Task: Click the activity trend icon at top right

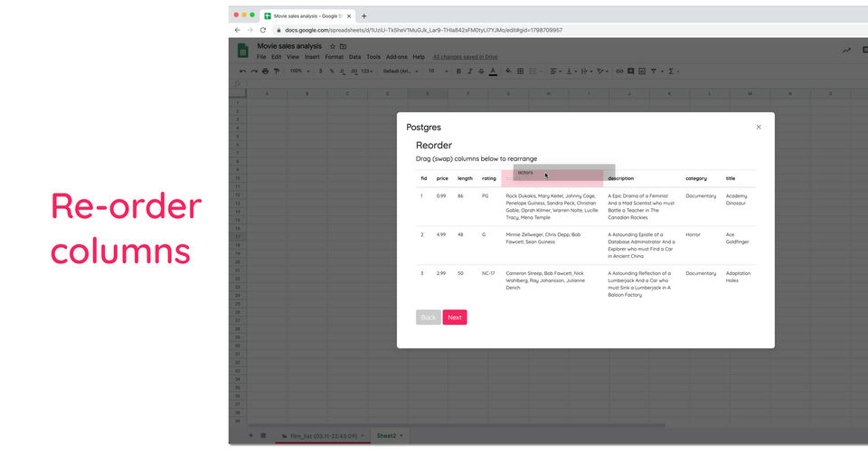Action: coord(846,51)
